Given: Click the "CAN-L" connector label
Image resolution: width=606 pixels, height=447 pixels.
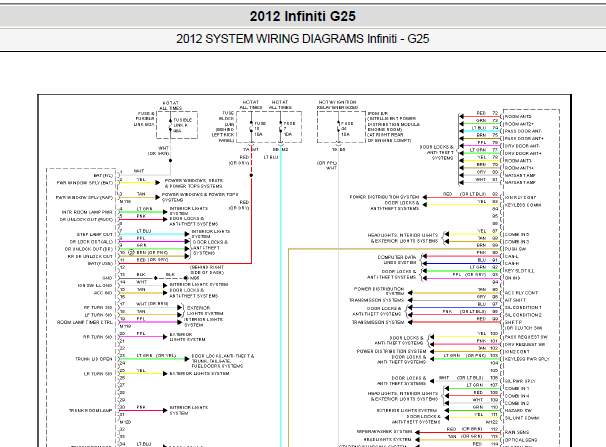Looking at the screenshot, I should [x=512, y=256].
